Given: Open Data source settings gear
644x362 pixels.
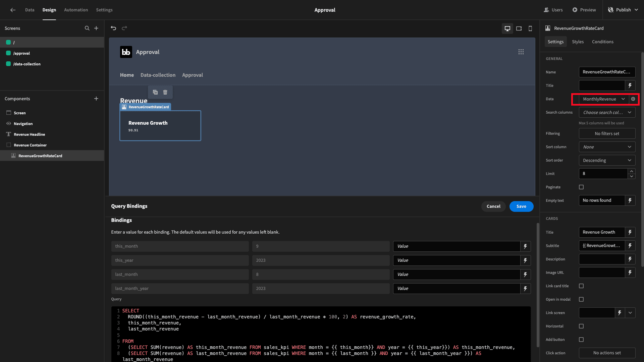Looking at the screenshot, I should click(x=633, y=99).
